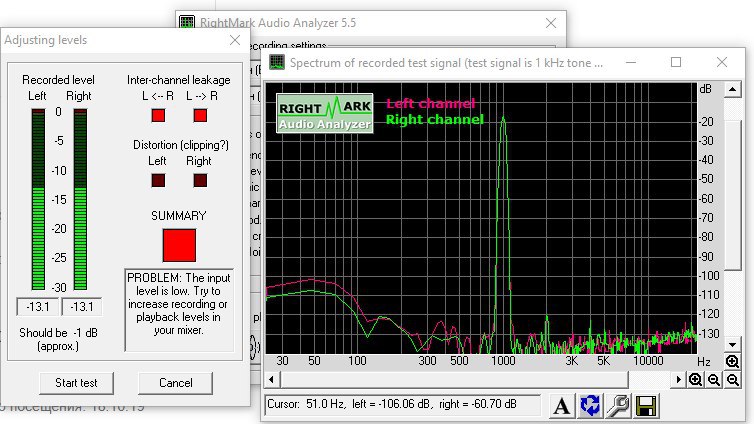Click the horizontal scrollbar right arrow
This screenshot has width=754, height=424.
pos(679,380)
